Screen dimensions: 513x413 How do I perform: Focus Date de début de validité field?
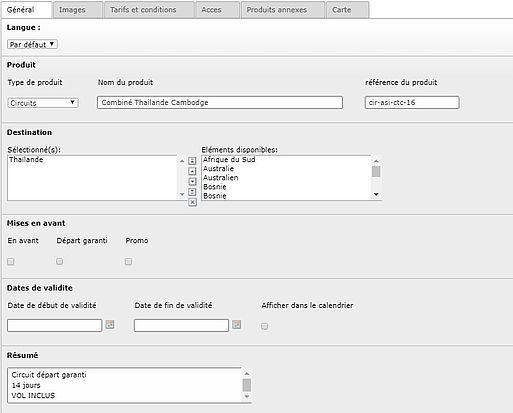(x=55, y=325)
